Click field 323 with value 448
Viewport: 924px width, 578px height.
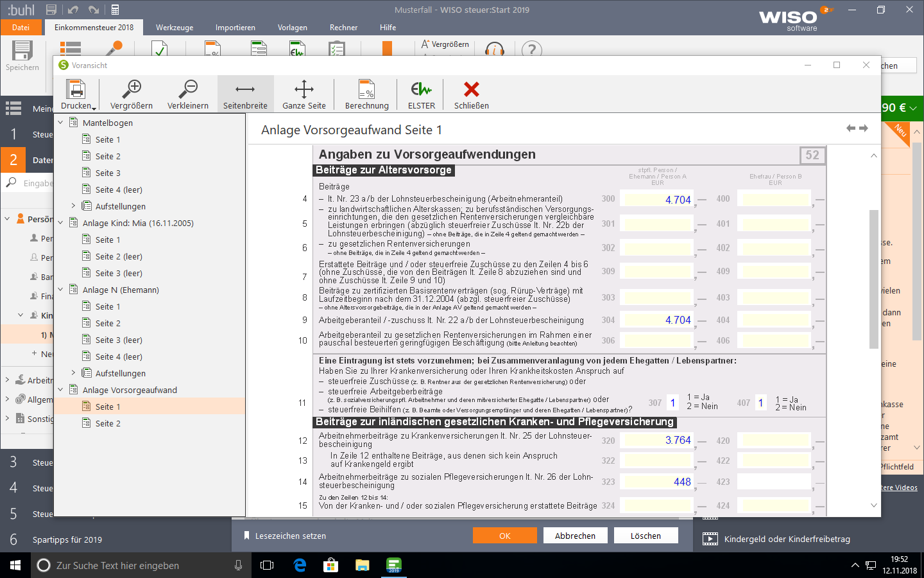click(658, 482)
